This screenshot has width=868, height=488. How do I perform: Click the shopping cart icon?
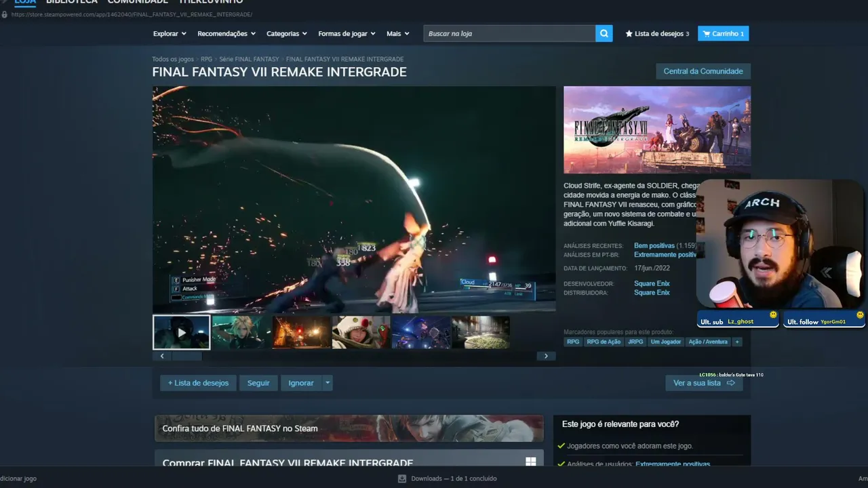(706, 33)
